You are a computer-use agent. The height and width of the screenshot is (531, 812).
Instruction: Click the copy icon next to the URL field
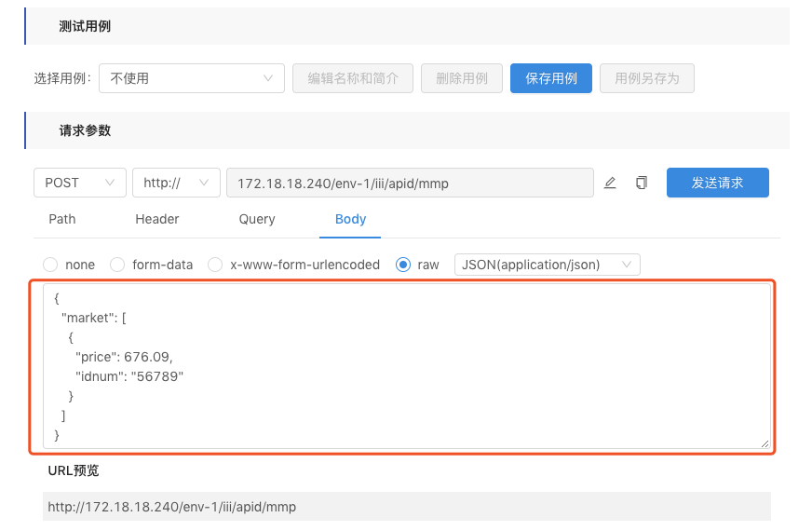click(641, 183)
